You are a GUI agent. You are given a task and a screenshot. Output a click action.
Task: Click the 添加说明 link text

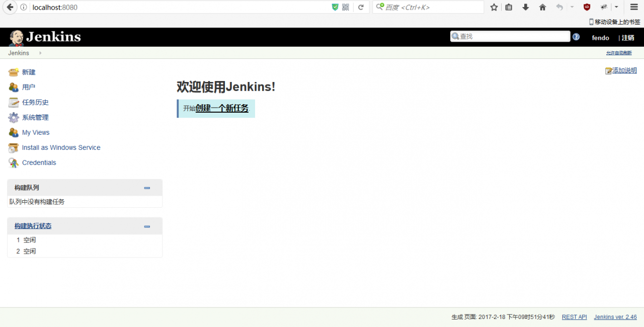pos(624,70)
